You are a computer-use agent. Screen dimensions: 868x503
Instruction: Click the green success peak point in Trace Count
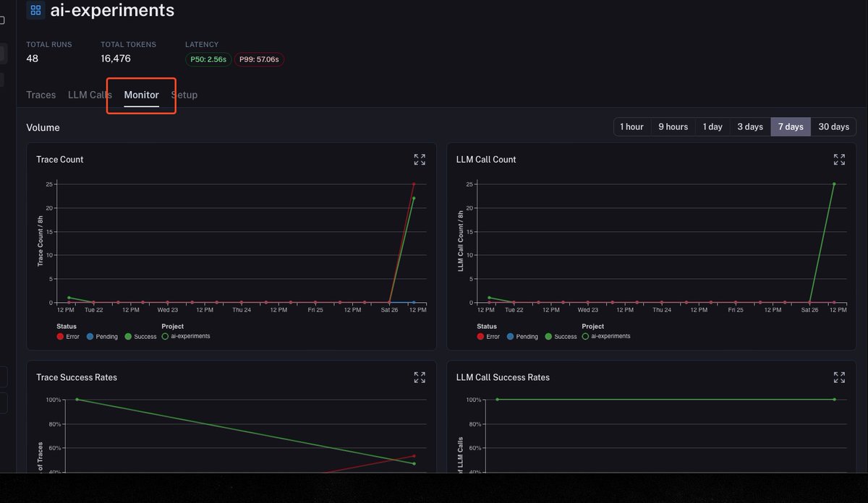[414, 198]
